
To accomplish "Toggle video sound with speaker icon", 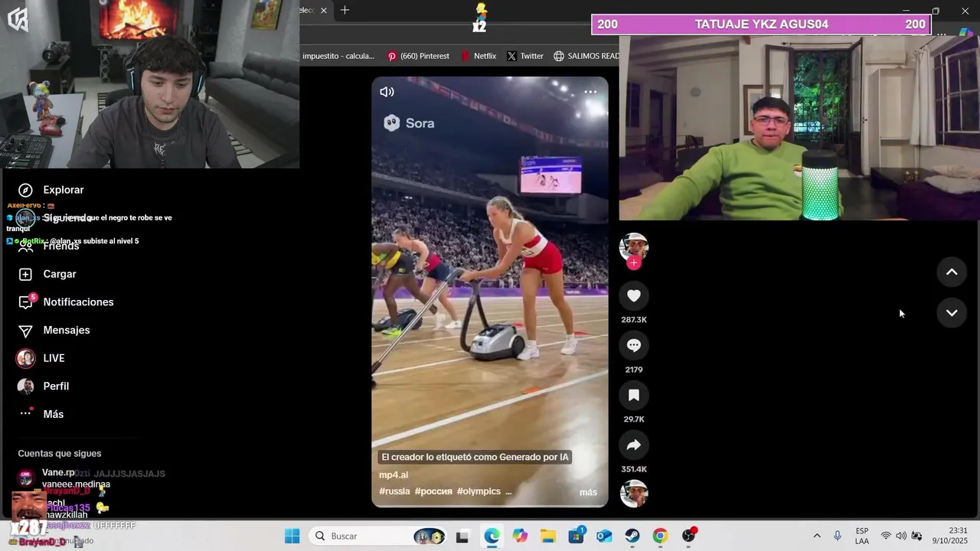I will (387, 92).
